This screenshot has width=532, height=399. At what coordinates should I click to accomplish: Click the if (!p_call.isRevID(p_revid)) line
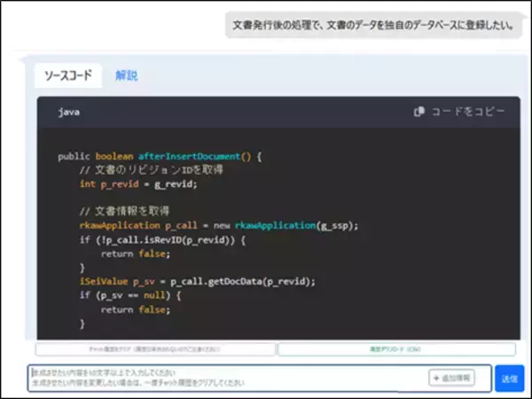(x=162, y=240)
